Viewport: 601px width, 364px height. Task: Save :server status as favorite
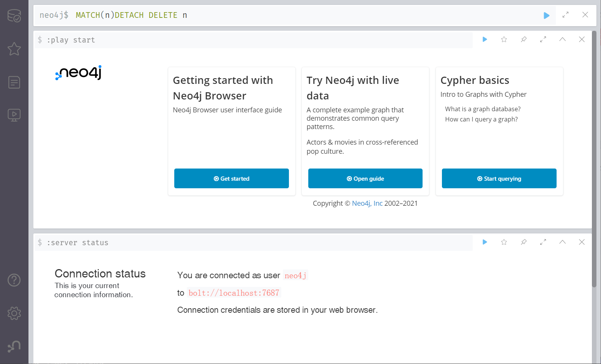click(504, 242)
